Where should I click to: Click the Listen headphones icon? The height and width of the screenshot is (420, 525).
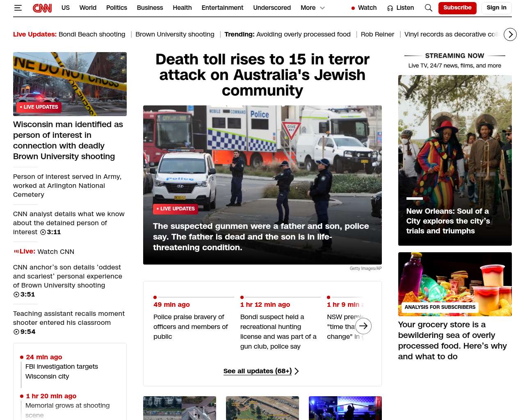[x=390, y=8]
